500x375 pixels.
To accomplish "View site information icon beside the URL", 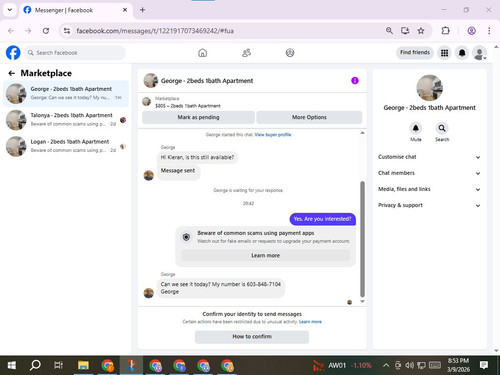I will tap(67, 31).
